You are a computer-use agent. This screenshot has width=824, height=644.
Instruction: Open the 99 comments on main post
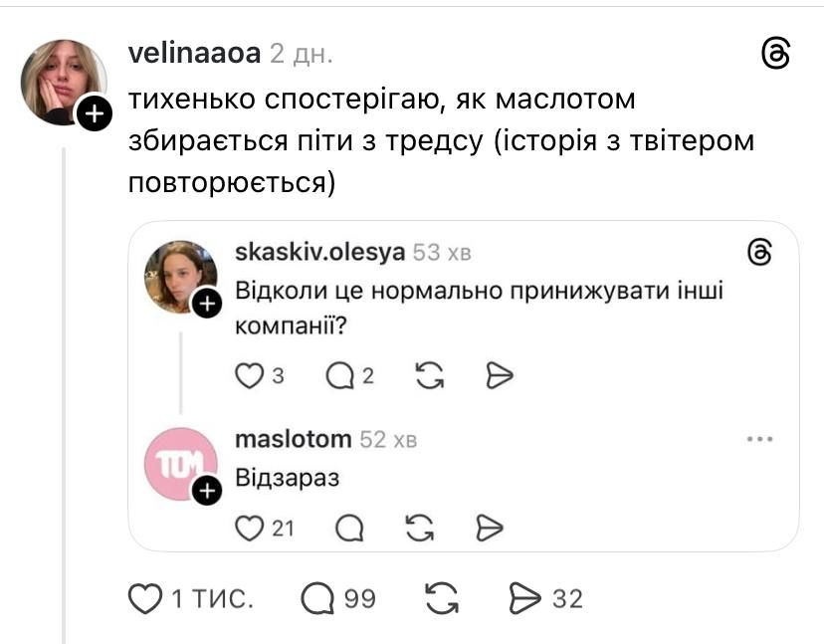click(317, 598)
